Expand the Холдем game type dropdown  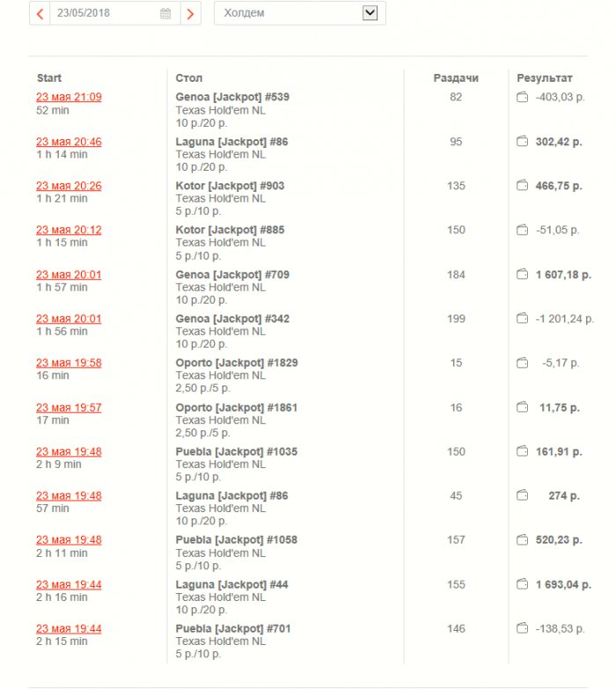(300, 13)
